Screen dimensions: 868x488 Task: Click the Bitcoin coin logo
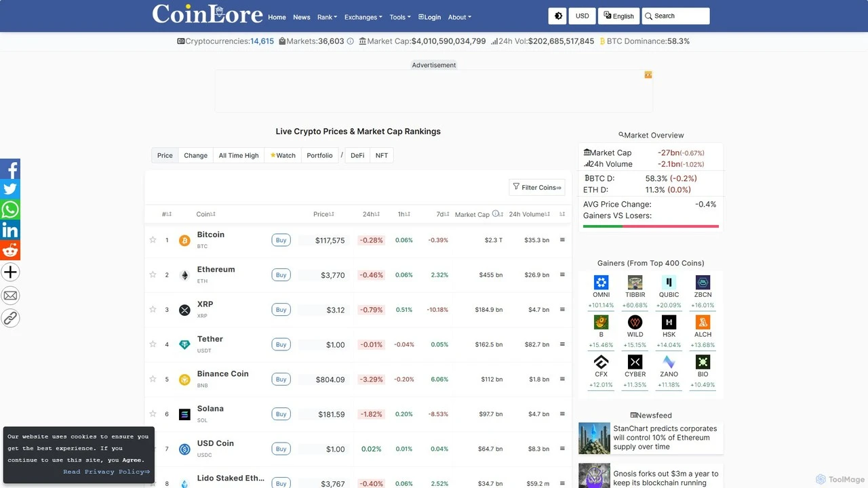point(184,241)
